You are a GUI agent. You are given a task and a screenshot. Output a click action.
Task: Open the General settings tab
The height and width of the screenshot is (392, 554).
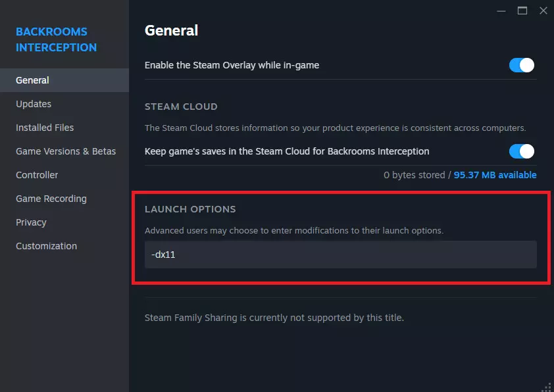33,80
